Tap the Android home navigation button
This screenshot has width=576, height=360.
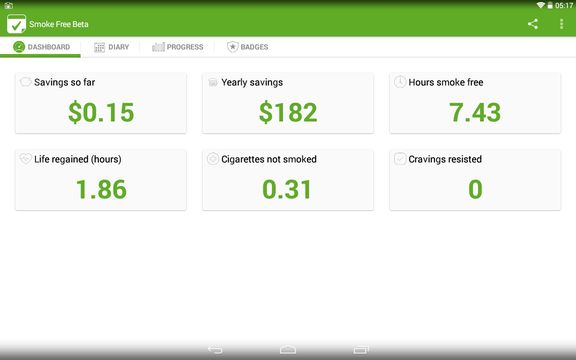click(x=288, y=349)
